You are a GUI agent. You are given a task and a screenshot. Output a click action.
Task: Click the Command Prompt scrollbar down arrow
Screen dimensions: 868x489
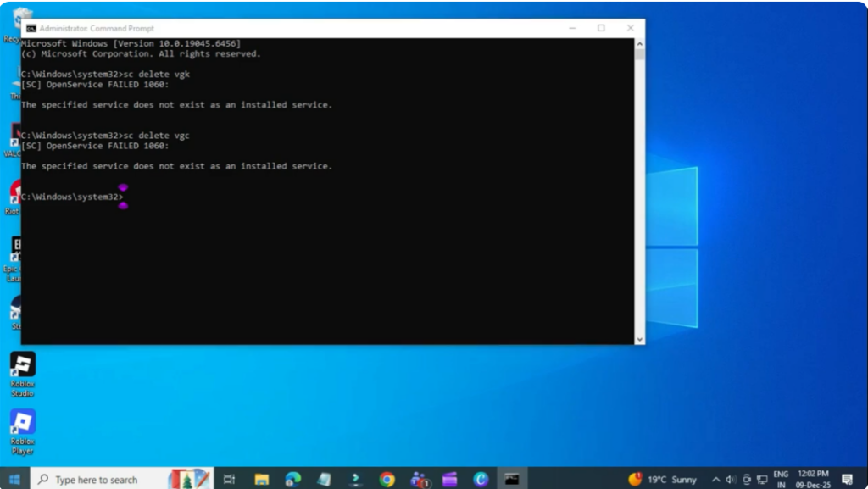click(x=638, y=337)
